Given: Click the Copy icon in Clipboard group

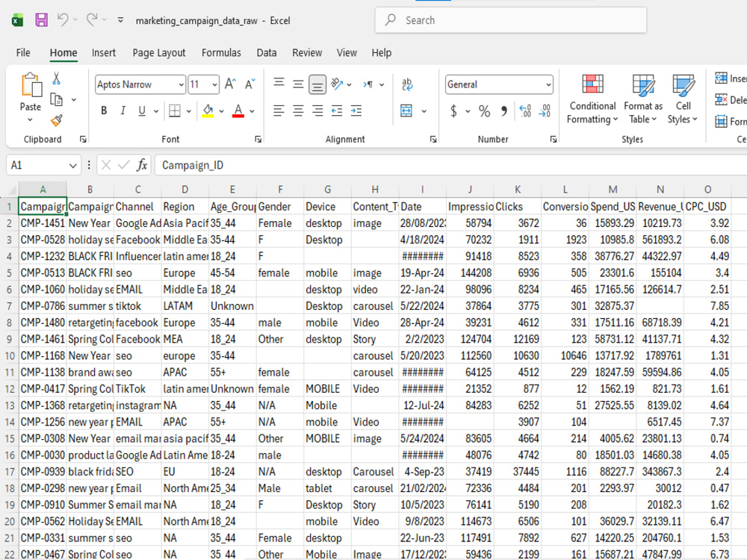Looking at the screenshot, I should pyautogui.click(x=57, y=99).
